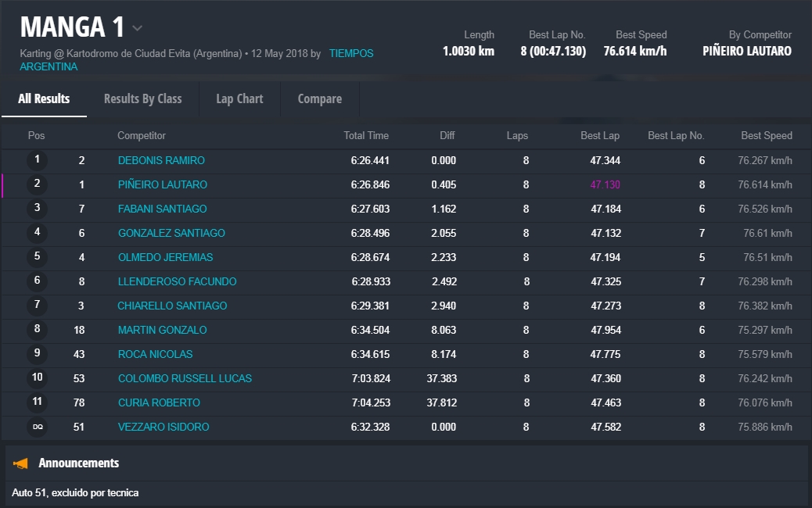The image size is (812, 508).
Task: Open the Compare tab
Action: 319,99
